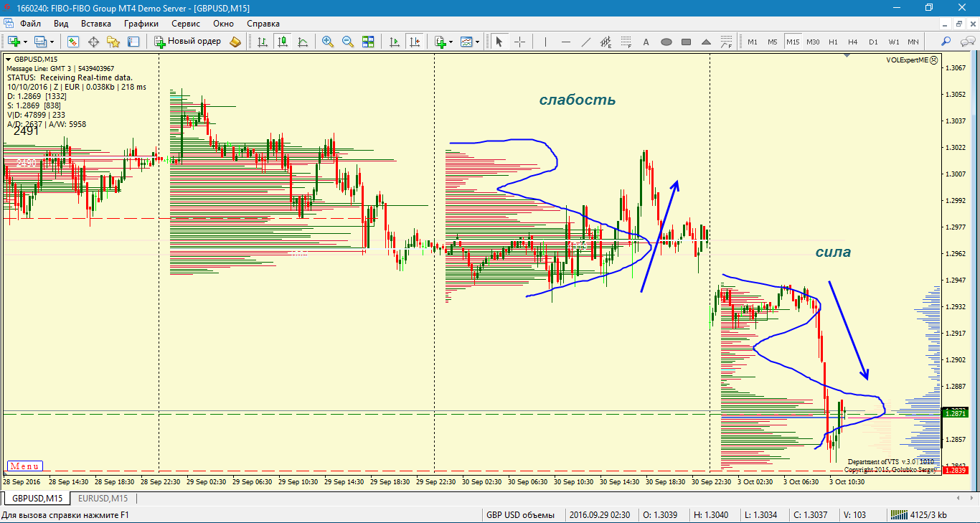The height and width of the screenshot is (523, 980).
Task: Toggle the Chart Shift icon
Action: tap(414, 42)
